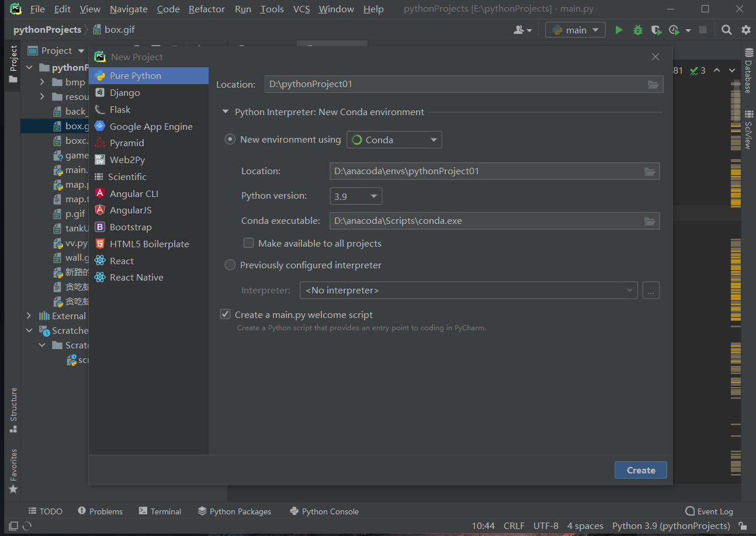Expand the bmp folder in project tree
Viewport: 756px width, 536px height.
42,82
